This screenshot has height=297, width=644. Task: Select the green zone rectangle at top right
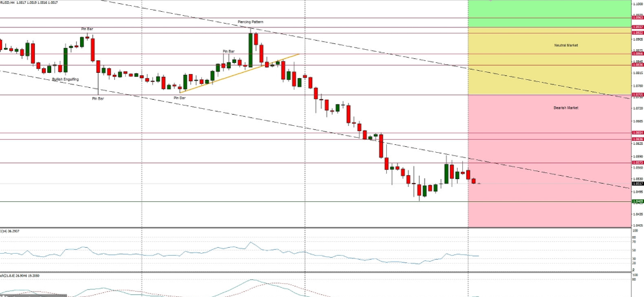click(548, 14)
